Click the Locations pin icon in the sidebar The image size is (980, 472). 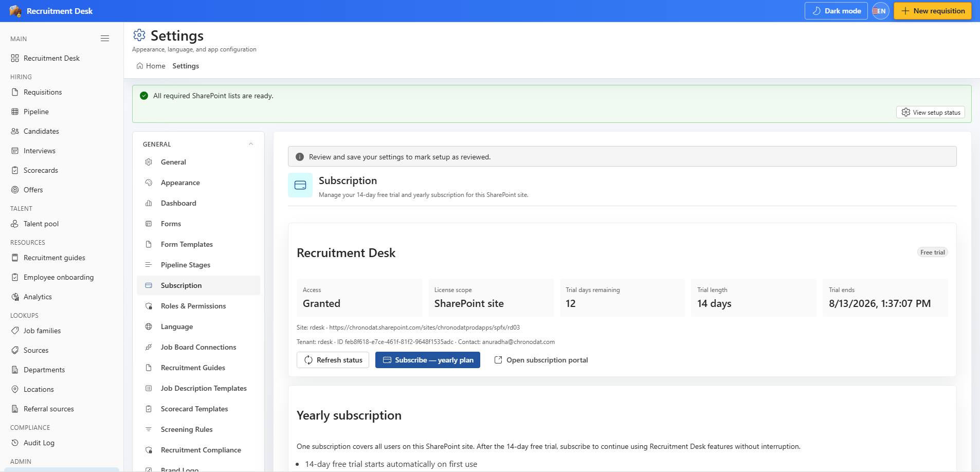[x=15, y=389]
